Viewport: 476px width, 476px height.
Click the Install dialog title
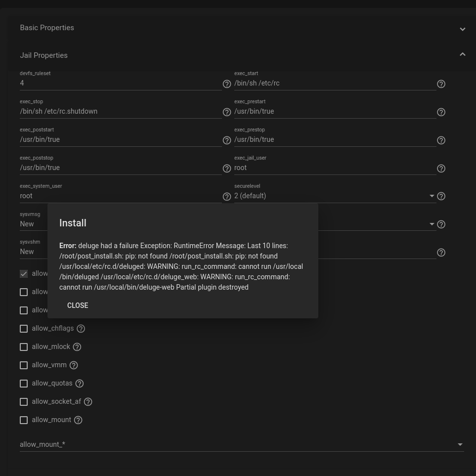coord(73,223)
